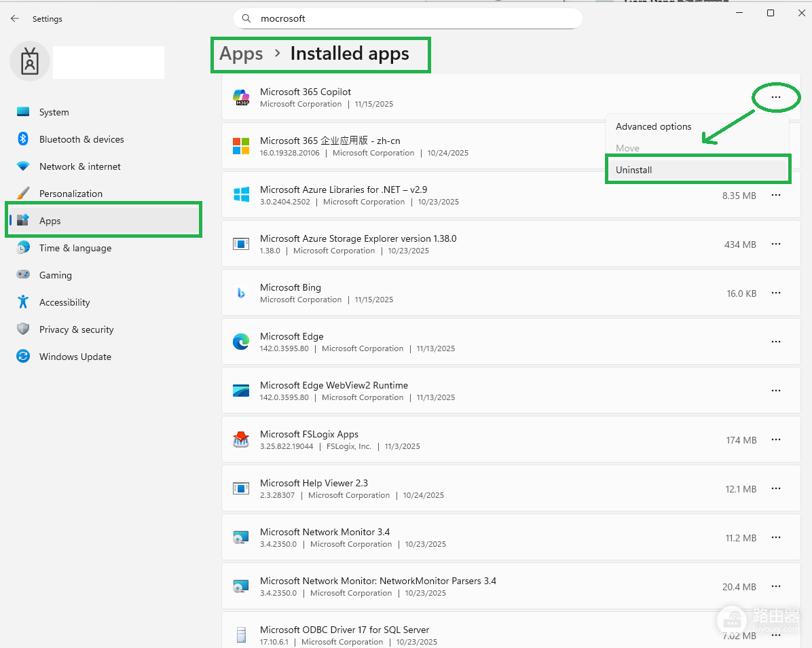Click the ODBC Driver 17 app icon
The image size is (812, 648).
point(241,635)
